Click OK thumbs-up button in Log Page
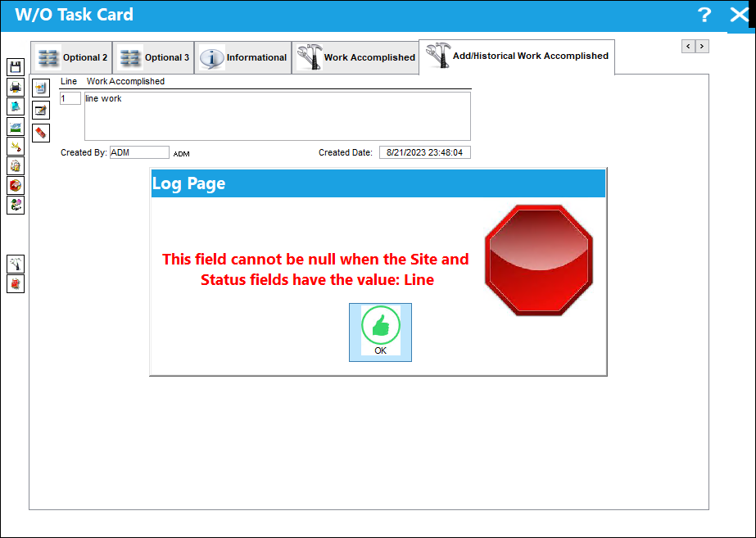 click(x=380, y=332)
